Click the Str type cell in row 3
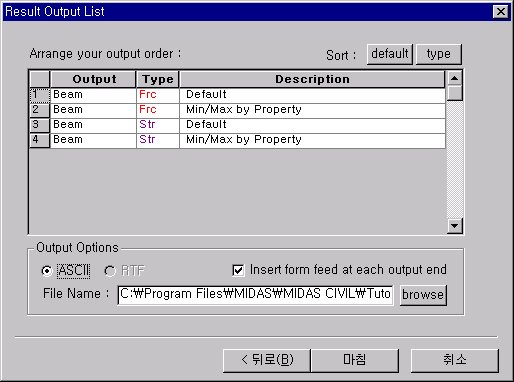The width and height of the screenshot is (514, 382). tap(158, 125)
